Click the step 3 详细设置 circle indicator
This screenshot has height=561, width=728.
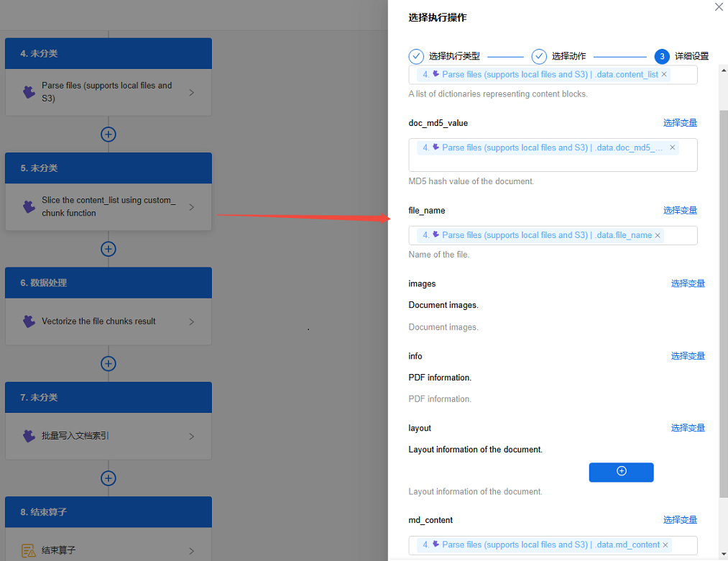[662, 56]
